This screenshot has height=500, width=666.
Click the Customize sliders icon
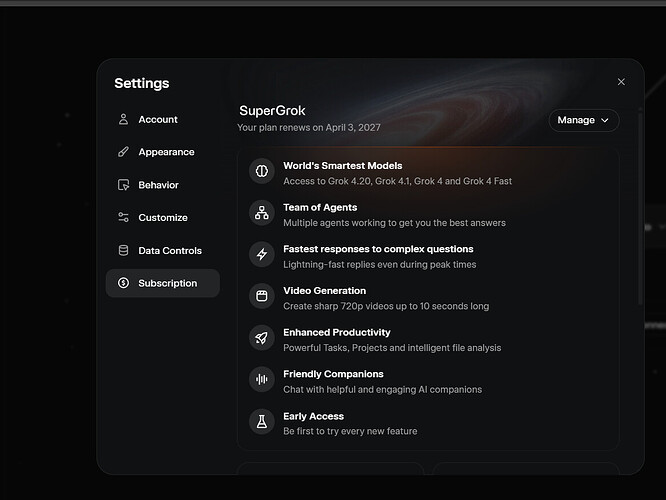click(123, 218)
